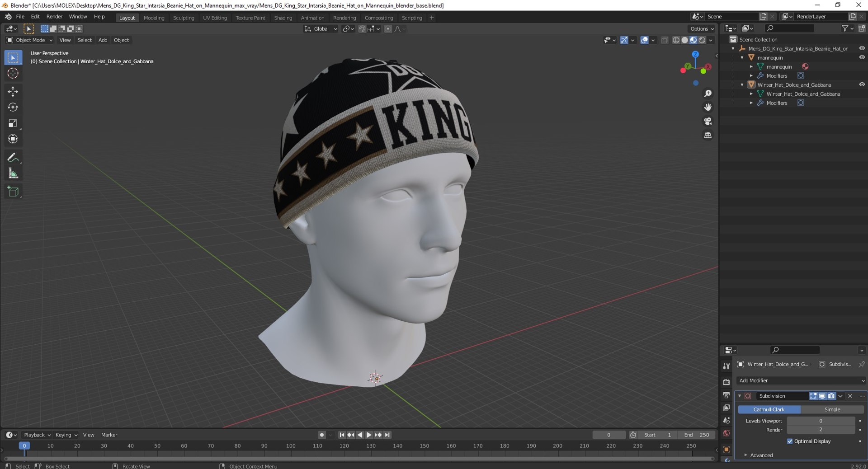Adjust the Levels Viewport value field
Screen dimensions: 868x469
(821, 421)
